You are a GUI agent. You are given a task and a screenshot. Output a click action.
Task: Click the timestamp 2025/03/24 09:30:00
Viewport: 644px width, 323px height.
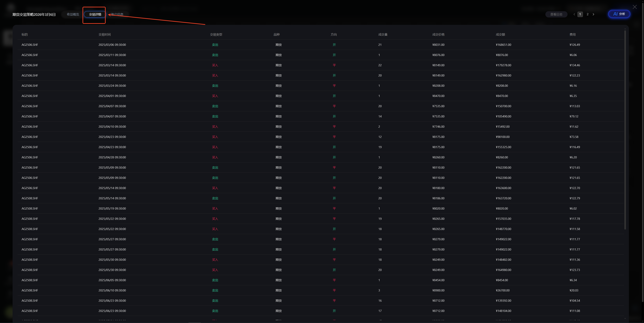pyautogui.click(x=112, y=86)
